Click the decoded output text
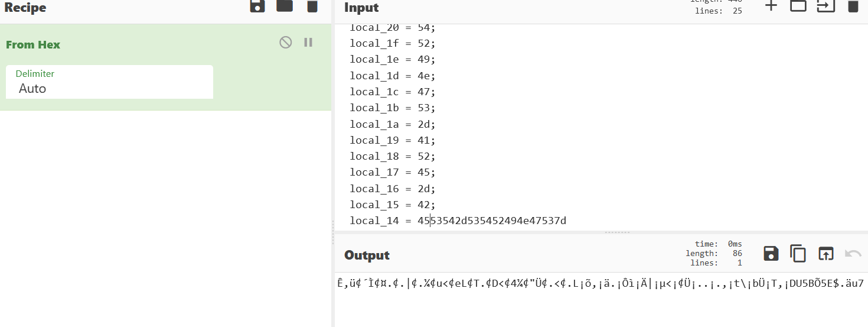This screenshot has width=868, height=327. tap(601, 283)
